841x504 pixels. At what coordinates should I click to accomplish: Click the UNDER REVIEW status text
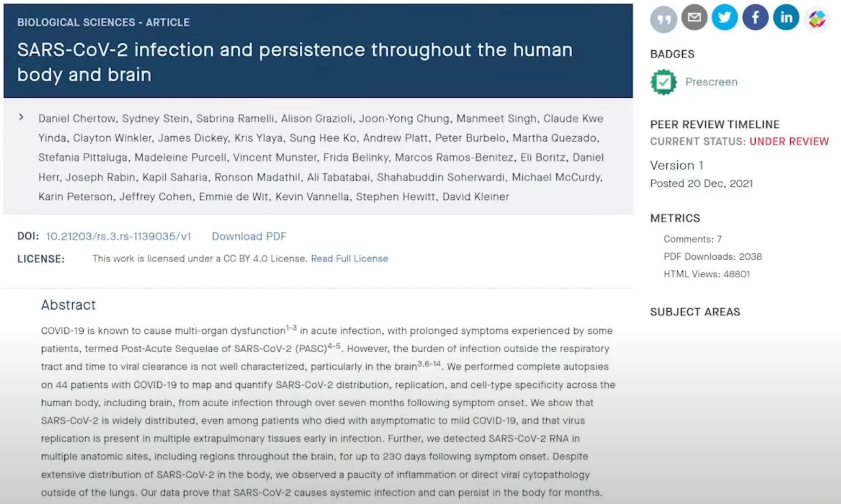(789, 142)
